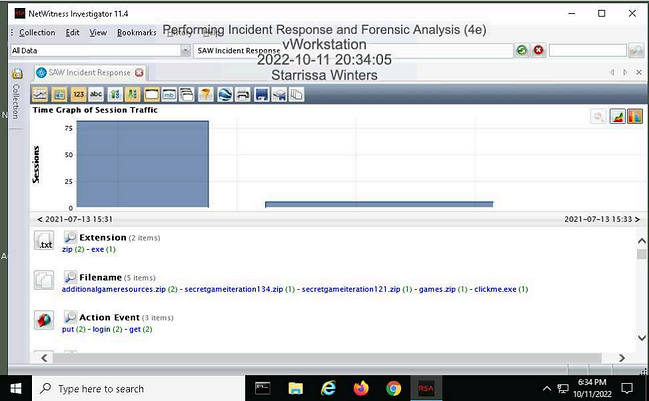The image size is (649, 401).
Task: Select the descending sort order icon
Action: pyautogui.click(x=132, y=95)
